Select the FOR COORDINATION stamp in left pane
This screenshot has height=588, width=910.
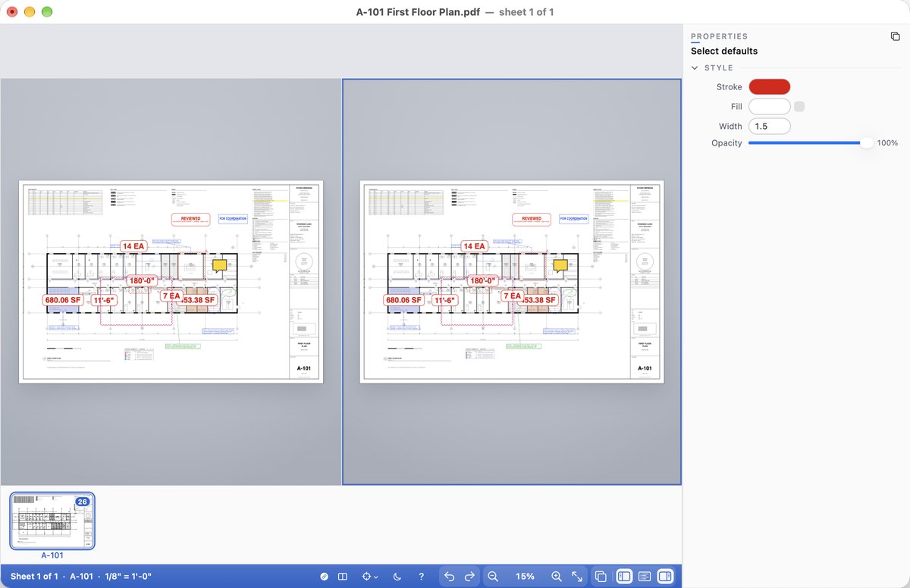[233, 218]
